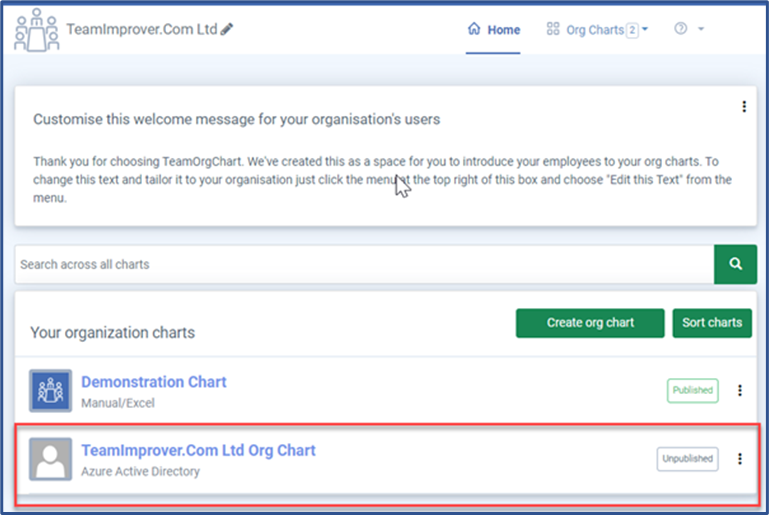Expand the help menu dropdown arrow
The image size is (769, 515).
point(701,29)
